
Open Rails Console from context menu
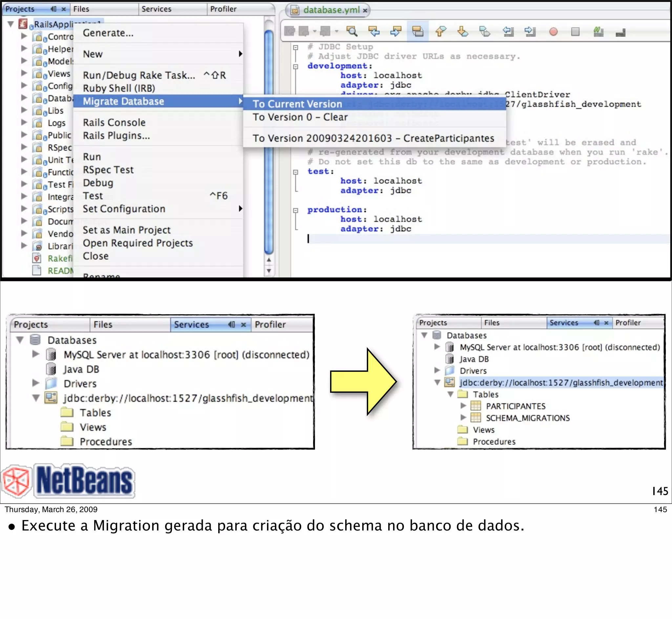[x=114, y=122]
